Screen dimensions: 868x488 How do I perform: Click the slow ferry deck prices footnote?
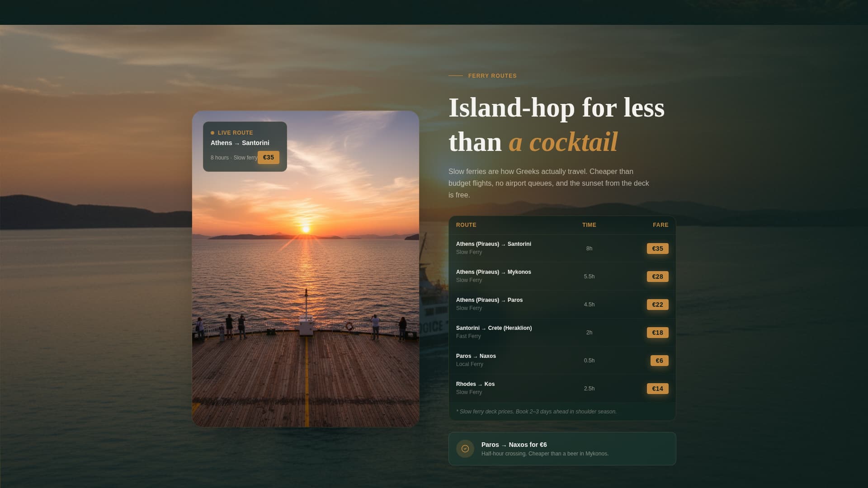537,411
